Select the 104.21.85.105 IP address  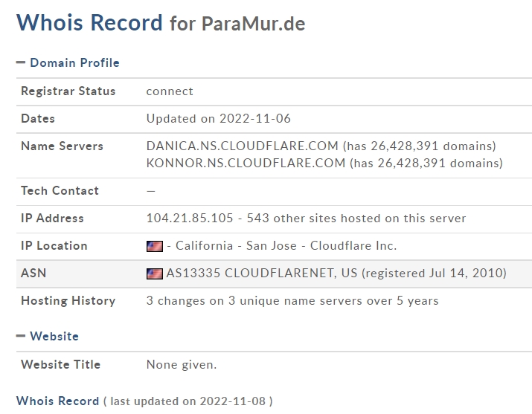point(190,219)
